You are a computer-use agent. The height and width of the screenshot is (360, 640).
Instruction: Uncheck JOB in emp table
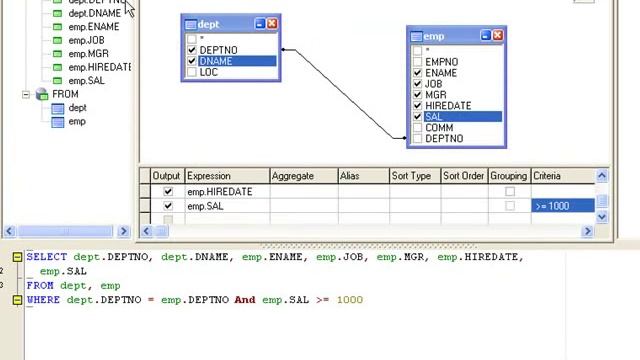coord(417,84)
